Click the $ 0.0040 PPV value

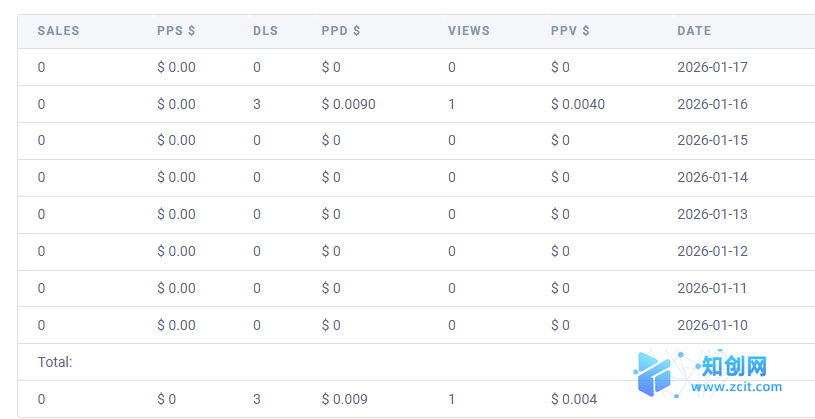[577, 104]
